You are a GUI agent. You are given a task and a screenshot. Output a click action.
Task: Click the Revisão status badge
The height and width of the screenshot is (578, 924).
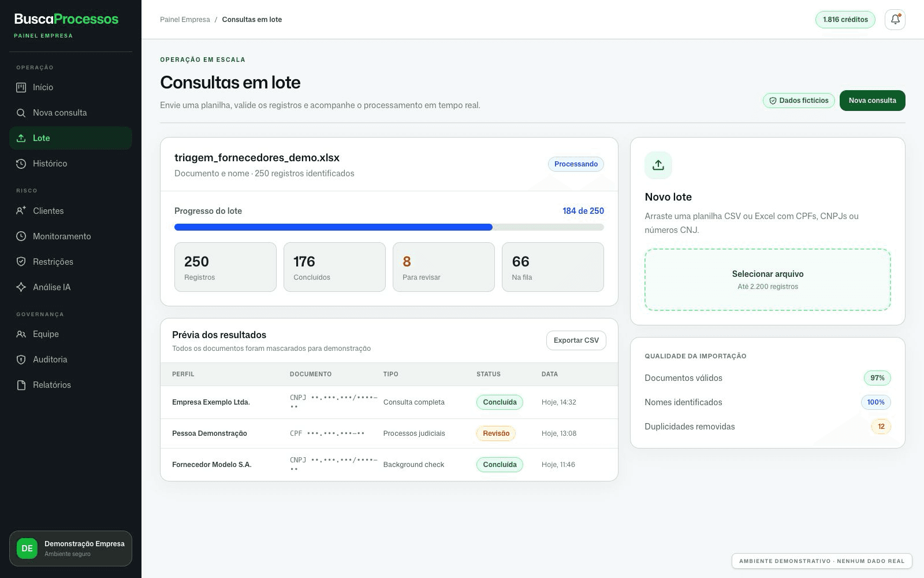(x=496, y=433)
